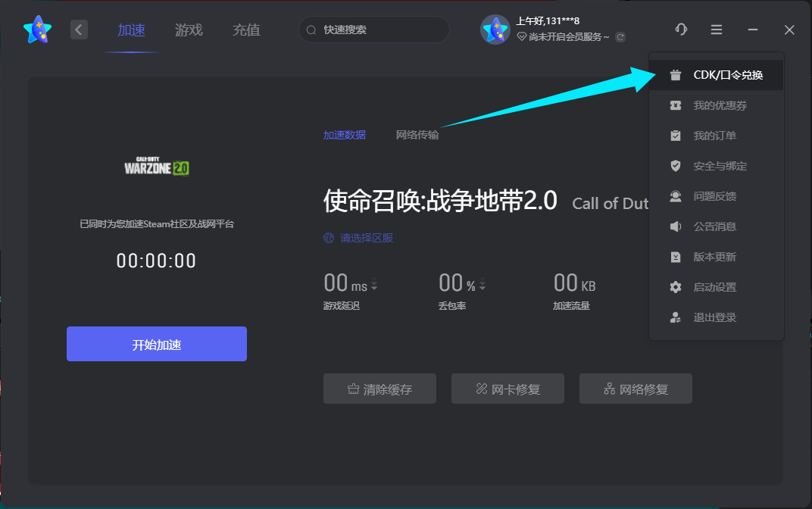Switch to the 充值 tab
The height and width of the screenshot is (509, 812).
pyautogui.click(x=246, y=30)
